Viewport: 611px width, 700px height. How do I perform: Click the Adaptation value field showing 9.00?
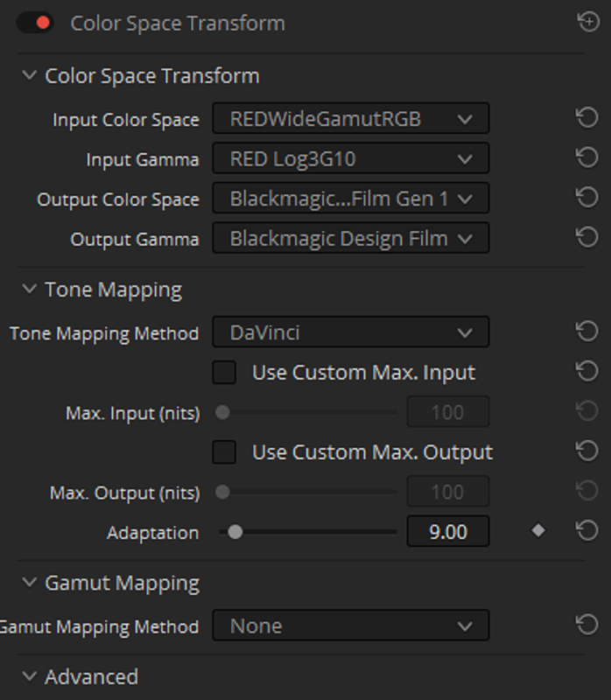448,531
